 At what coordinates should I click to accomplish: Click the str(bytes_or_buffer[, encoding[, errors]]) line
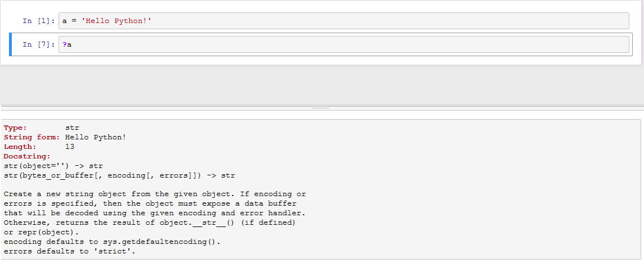119,175
